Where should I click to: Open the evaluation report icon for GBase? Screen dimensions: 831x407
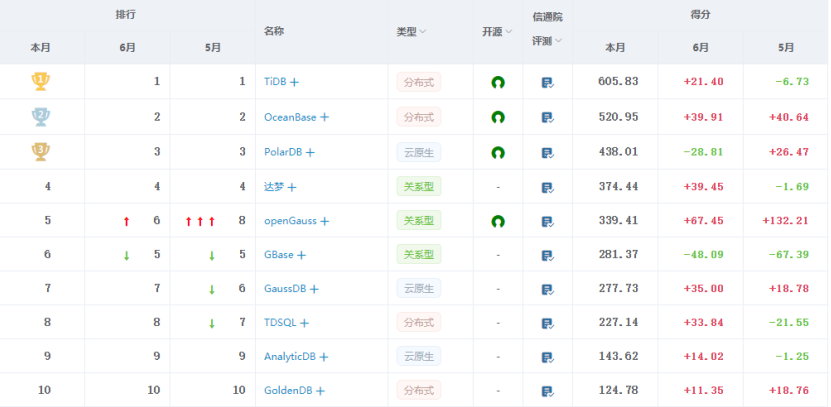click(547, 255)
